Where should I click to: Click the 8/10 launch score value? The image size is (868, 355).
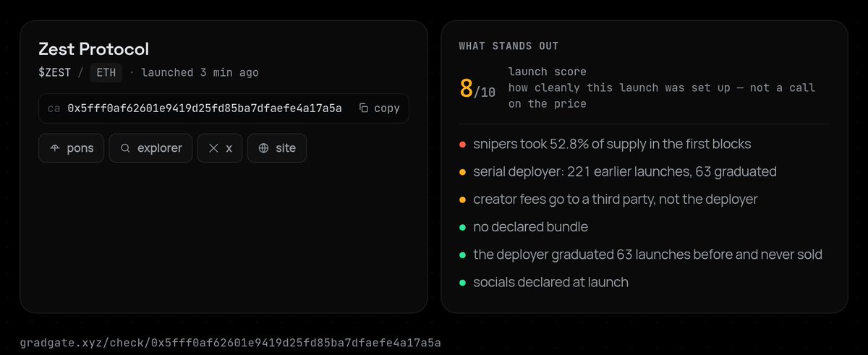click(477, 89)
